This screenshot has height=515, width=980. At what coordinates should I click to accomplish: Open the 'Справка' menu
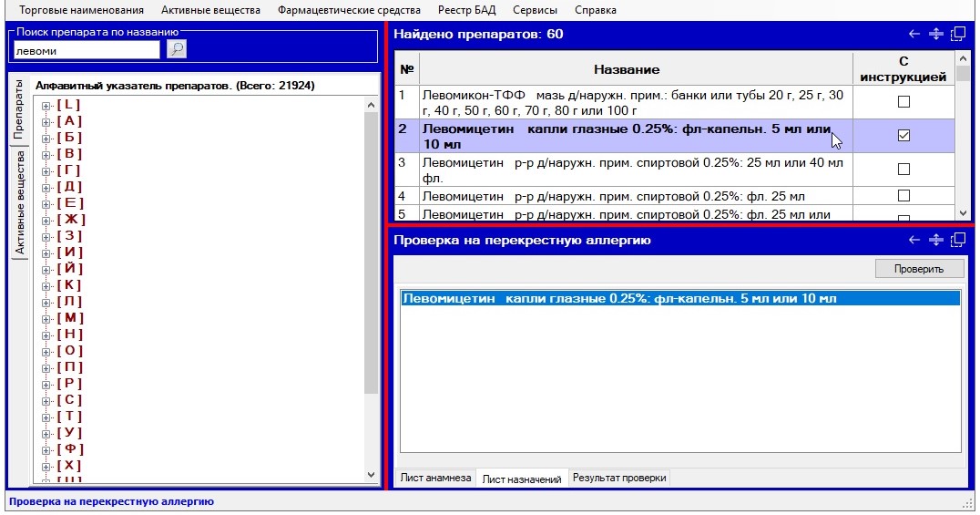[596, 10]
